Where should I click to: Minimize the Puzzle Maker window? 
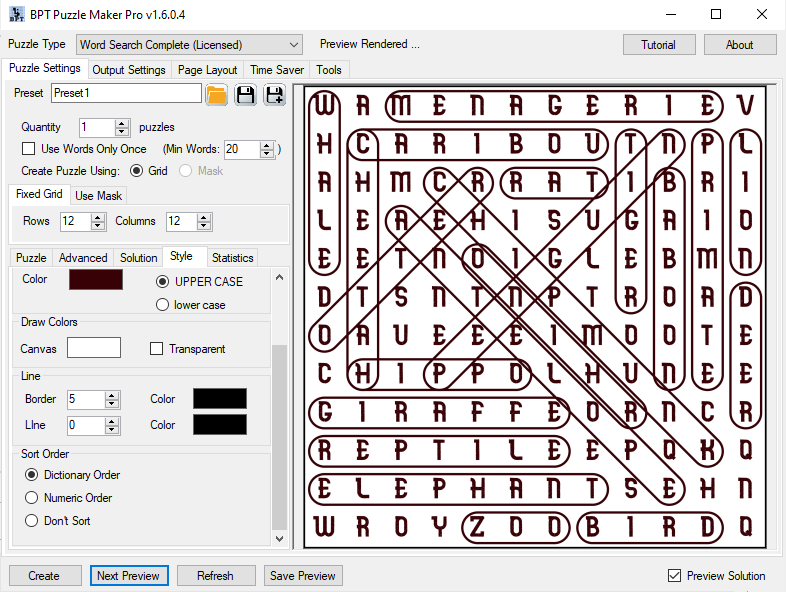(x=671, y=14)
